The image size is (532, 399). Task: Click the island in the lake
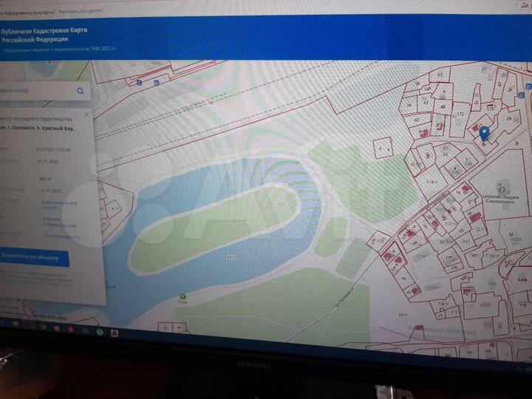click(x=222, y=221)
